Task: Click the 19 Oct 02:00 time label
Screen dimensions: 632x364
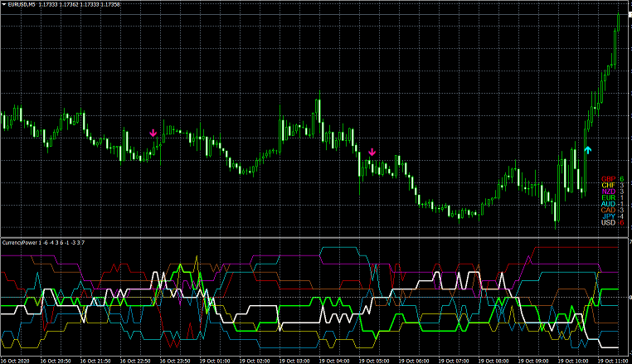Action: tap(255, 361)
